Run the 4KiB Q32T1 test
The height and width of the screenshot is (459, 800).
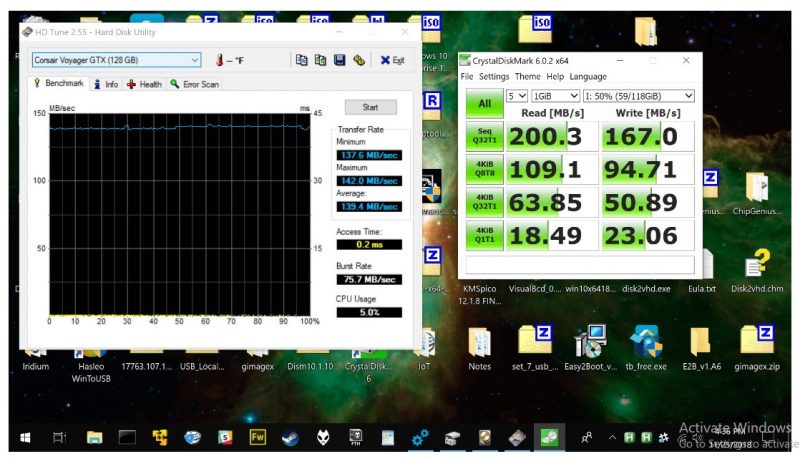coord(484,202)
